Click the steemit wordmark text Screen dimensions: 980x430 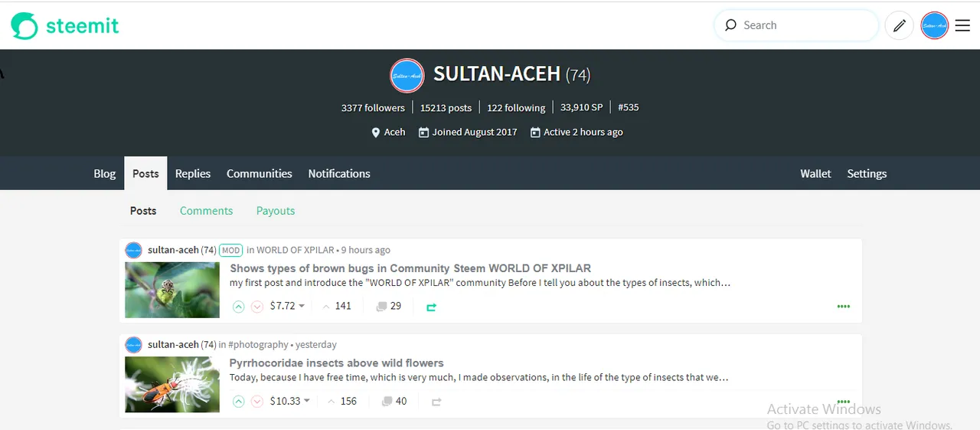[x=83, y=25]
